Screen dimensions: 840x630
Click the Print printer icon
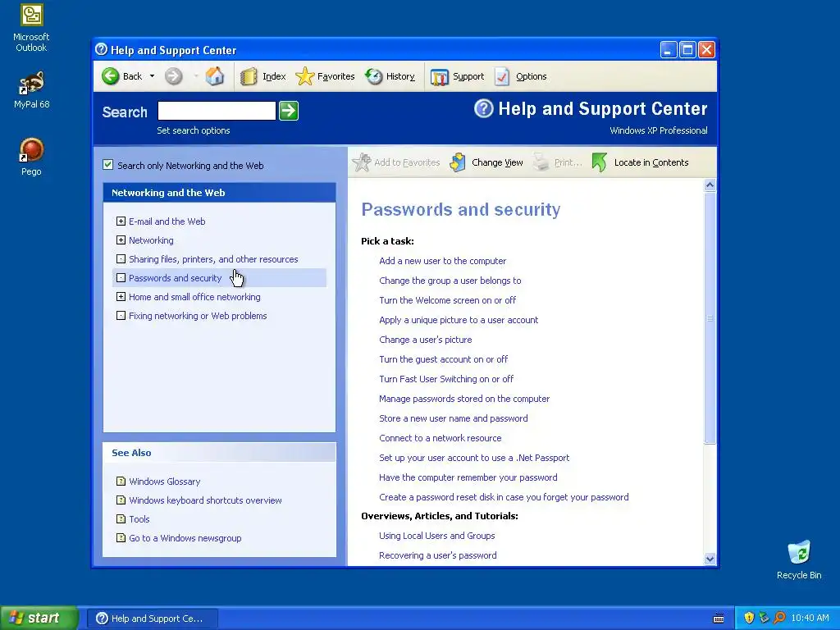541,162
